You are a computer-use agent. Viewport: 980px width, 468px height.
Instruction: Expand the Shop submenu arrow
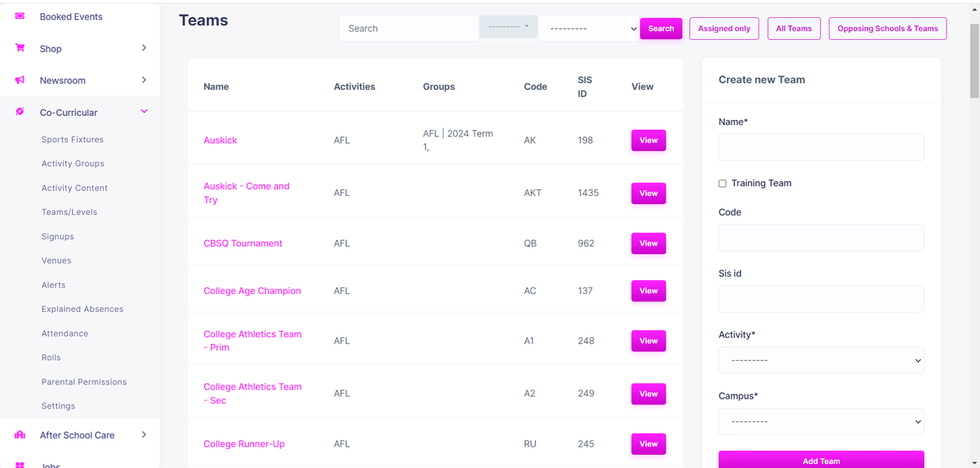[145, 48]
